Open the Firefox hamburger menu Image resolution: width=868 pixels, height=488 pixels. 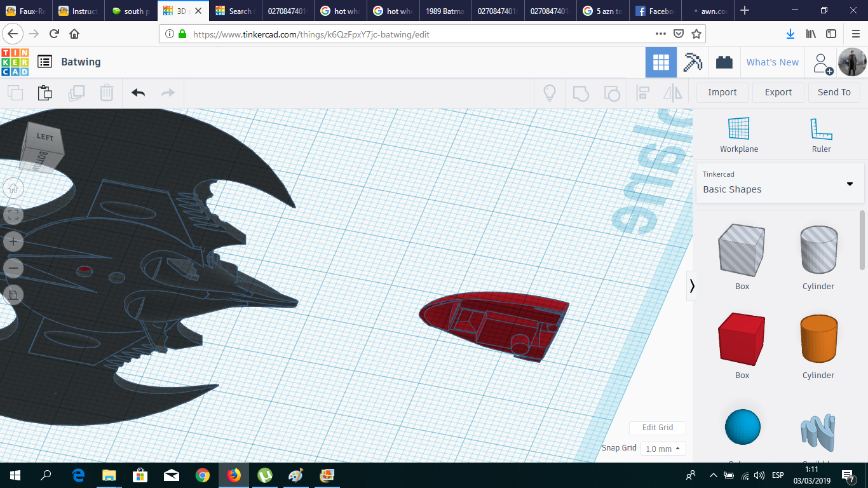(x=856, y=34)
